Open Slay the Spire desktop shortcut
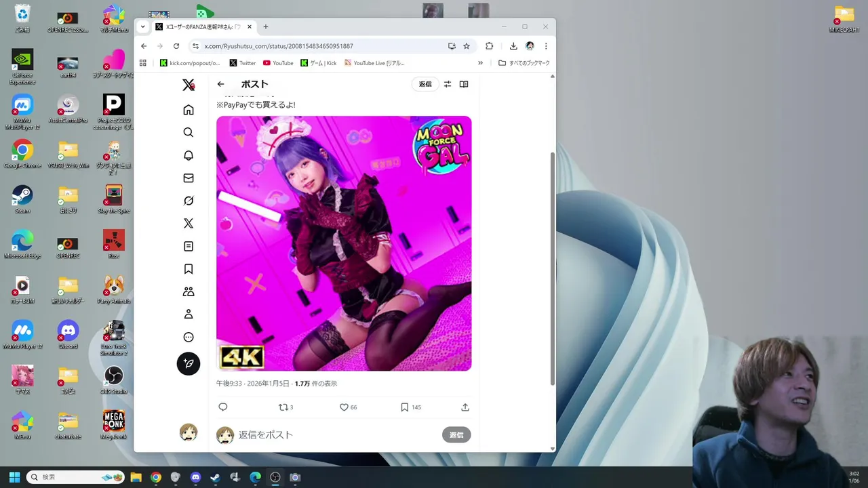This screenshot has width=868, height=488. click(113, 199)
